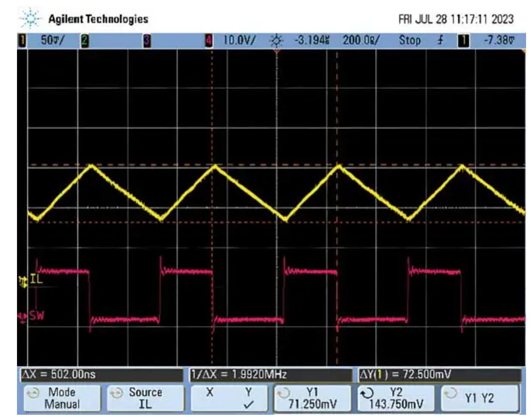Screen dimensions: 532x419
Task: Enable the Y cursor checkmark softkey
Action: (249, 398)
